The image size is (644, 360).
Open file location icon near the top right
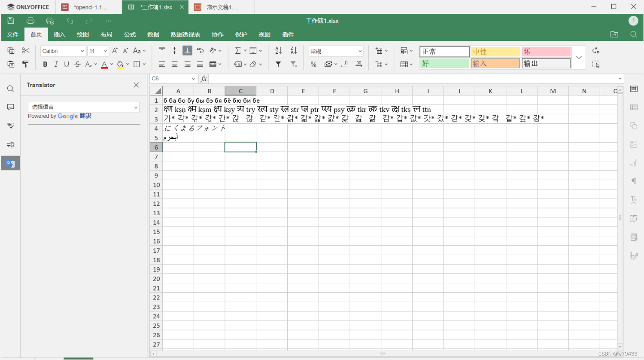click(614, 35)
